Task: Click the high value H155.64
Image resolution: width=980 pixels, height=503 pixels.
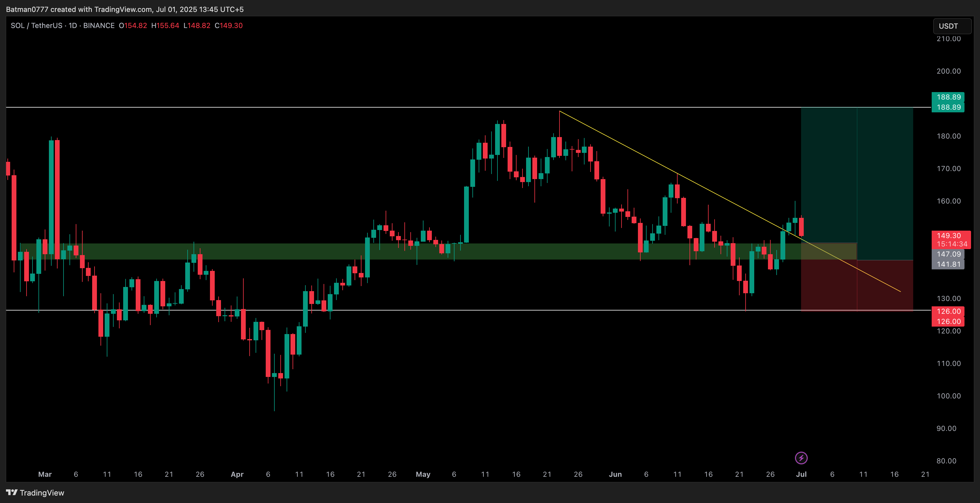Action: pyautogui.click(x=165, y=25)
